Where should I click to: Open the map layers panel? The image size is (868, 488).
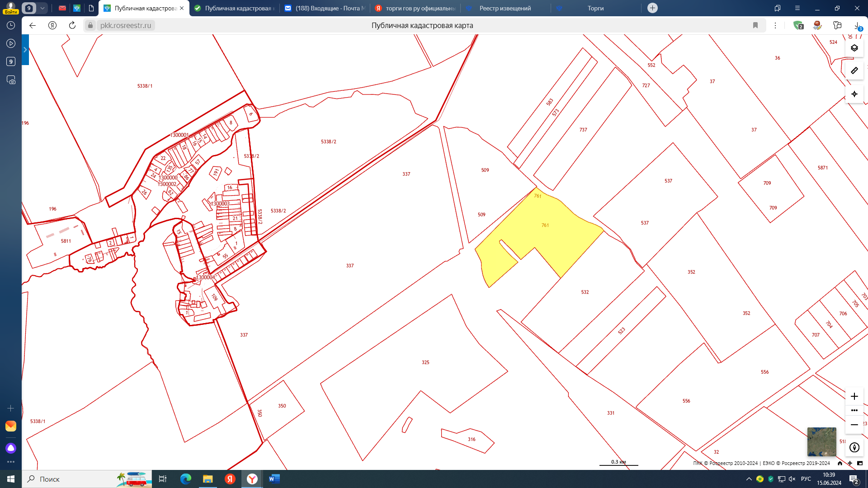(854, 48)
